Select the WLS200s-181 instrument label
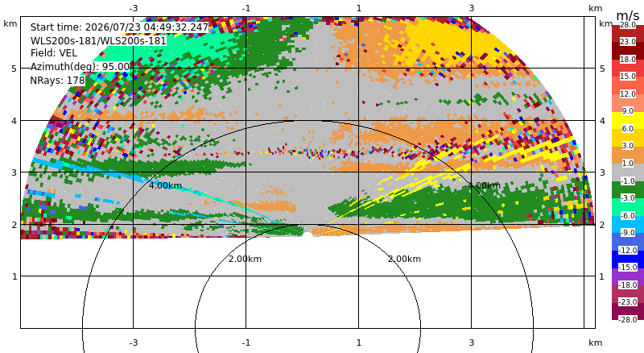644x353 pixels. tap(98, 41)
